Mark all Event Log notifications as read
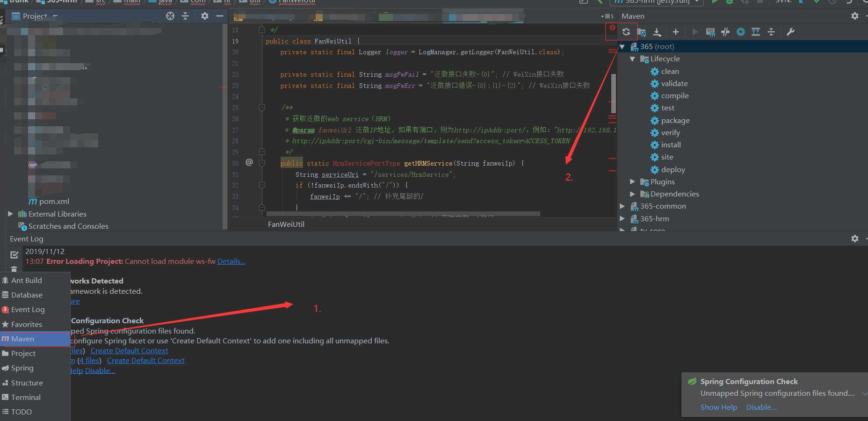The width and height of the screenshot is (868, 421). (x=14, y=255)
